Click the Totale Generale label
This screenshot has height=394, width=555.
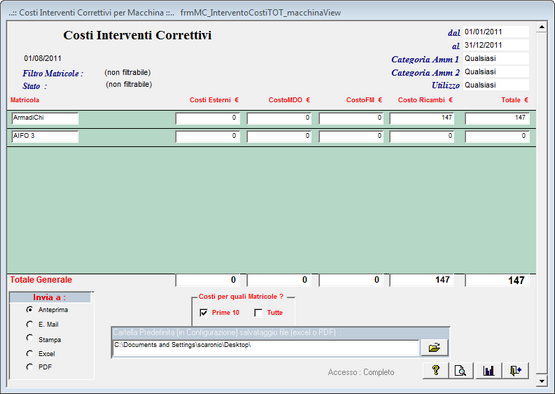[41, 280]
